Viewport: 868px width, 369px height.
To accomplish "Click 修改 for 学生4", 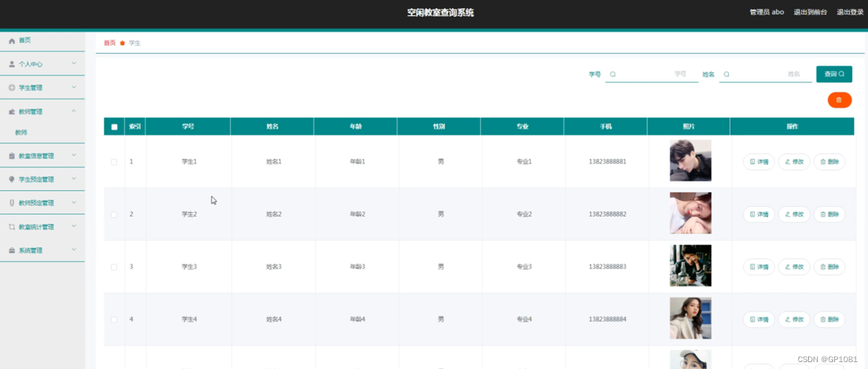I will (x=794, y=319).
